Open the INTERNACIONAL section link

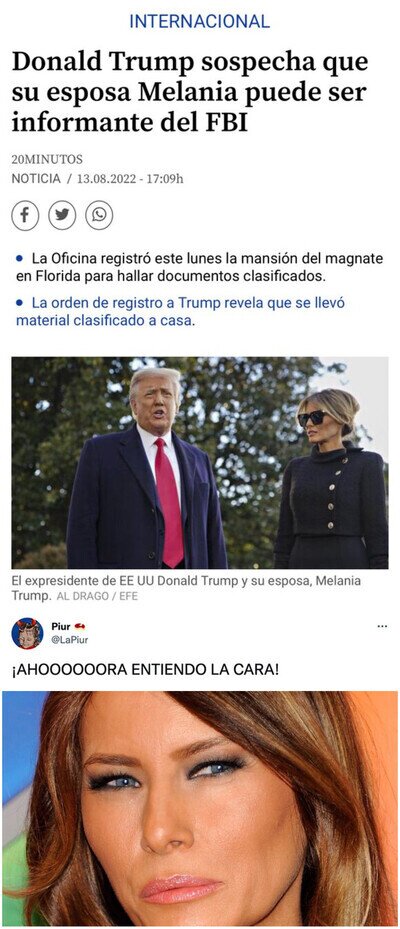[200, 22]
